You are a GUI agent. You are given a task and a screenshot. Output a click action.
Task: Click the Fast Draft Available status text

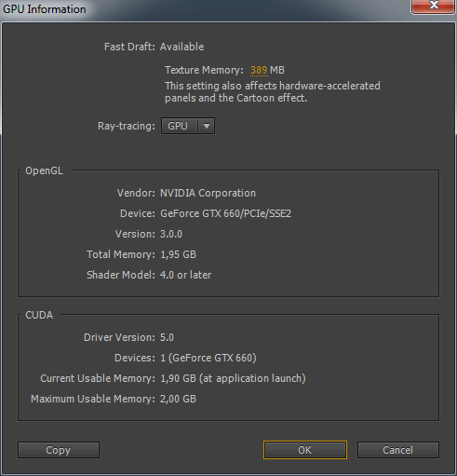pyautogui.click(x=181, y=47)
